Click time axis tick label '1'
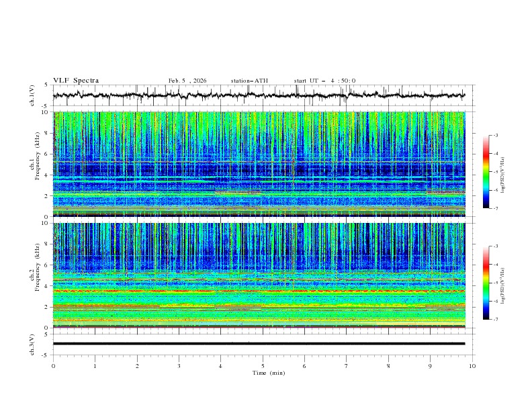Viewport: 532px width, 411px height. pos(95,366)
